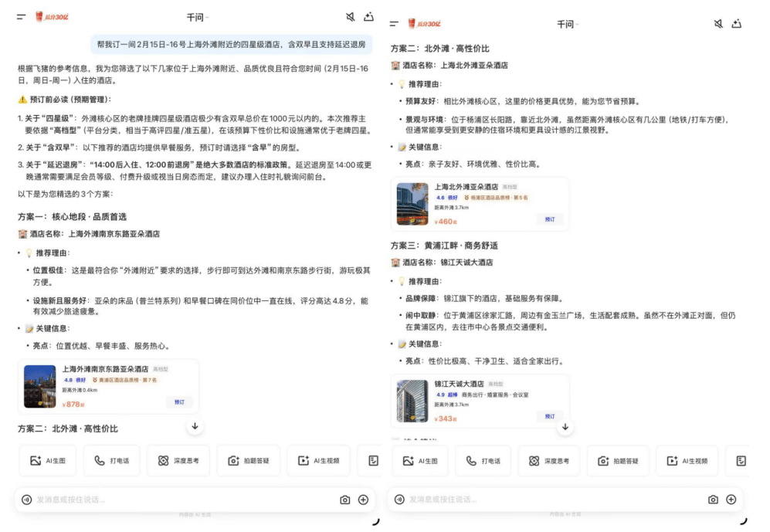This screenshot has width=770, height=532.
Task: Start new chat icon in right panel header
Action: click(737, 24)
